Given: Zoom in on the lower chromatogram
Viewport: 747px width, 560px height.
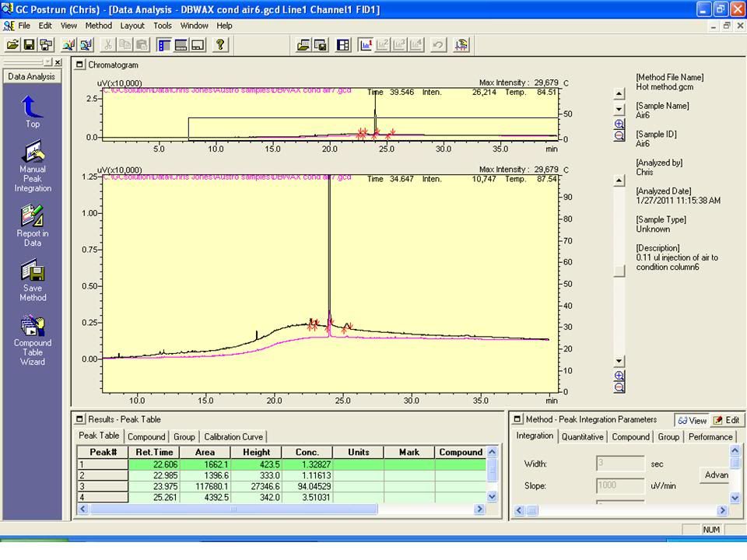Looking at the screenshot, I should (x=619, y=376).
